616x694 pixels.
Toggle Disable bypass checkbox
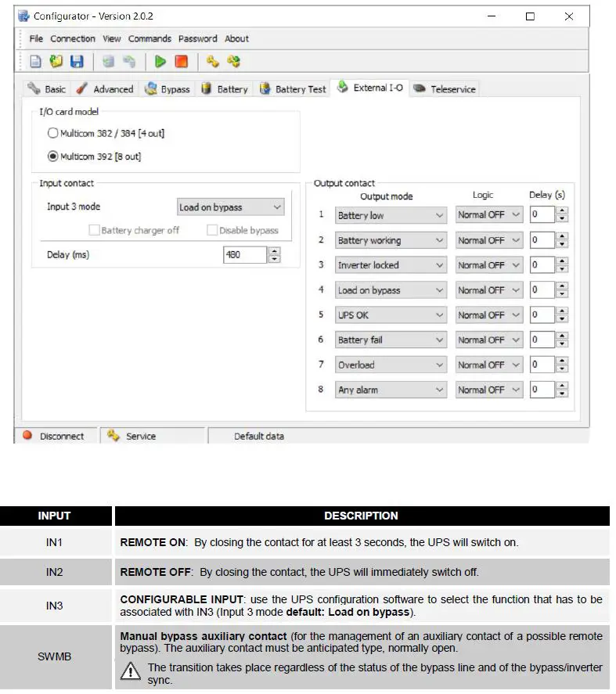click(x=212, y=230)
